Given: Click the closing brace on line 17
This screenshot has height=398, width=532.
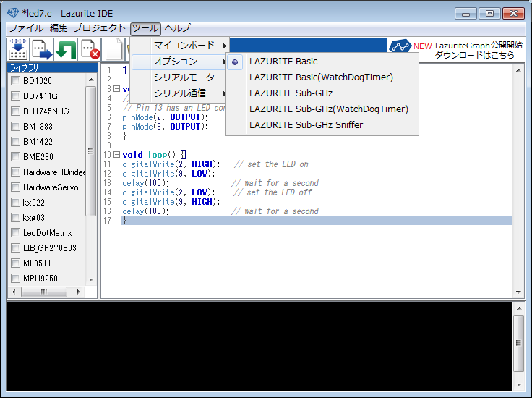Looking at the screenshot, I should [x=124, y=221].
